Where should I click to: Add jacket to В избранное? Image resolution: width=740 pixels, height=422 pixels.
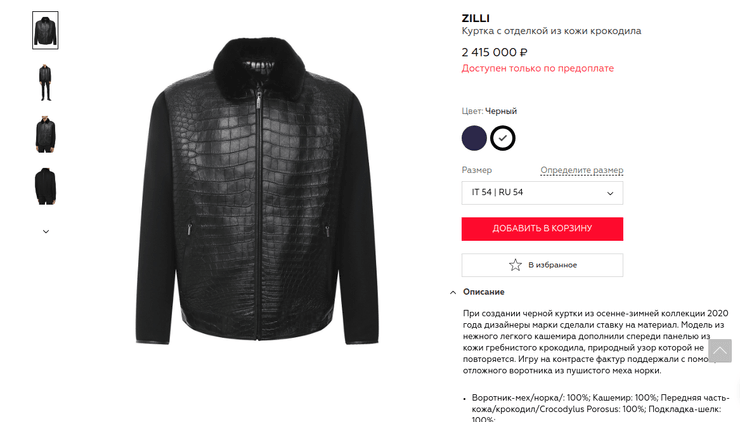pos(542,265)
